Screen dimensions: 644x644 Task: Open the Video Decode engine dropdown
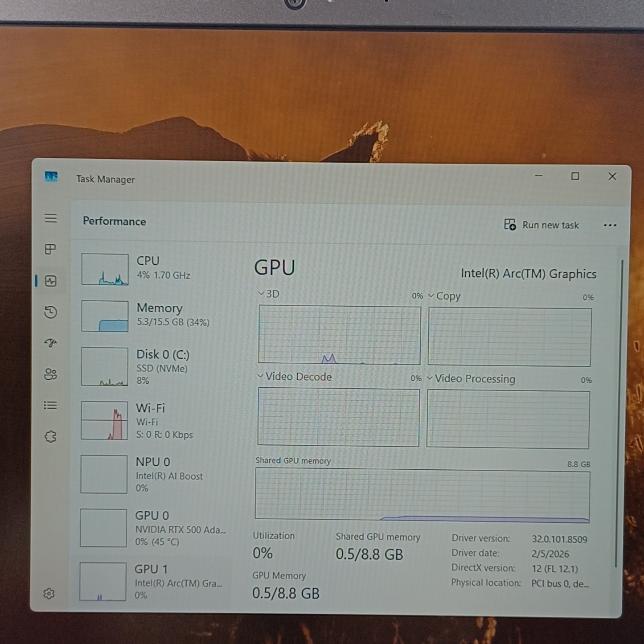tap(295, 377)
